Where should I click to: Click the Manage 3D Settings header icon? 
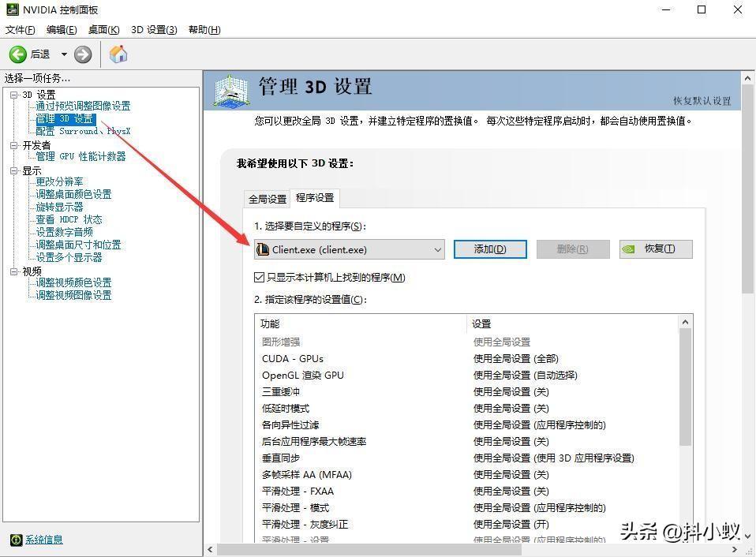pos(231,90)
